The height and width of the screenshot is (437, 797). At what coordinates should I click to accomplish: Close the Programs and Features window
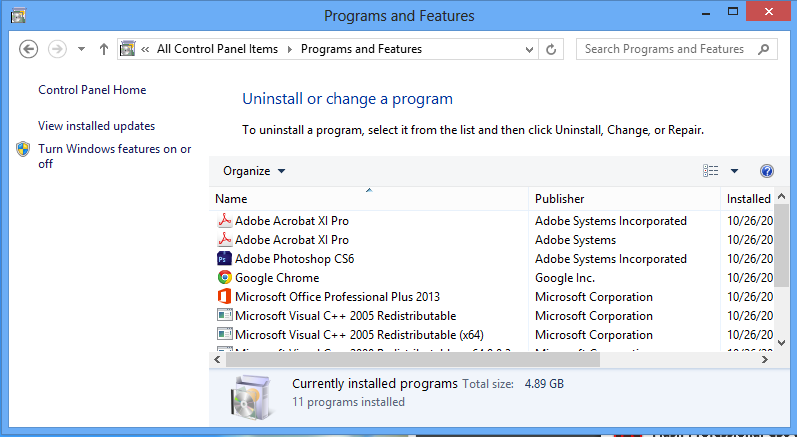click(769, 12)
